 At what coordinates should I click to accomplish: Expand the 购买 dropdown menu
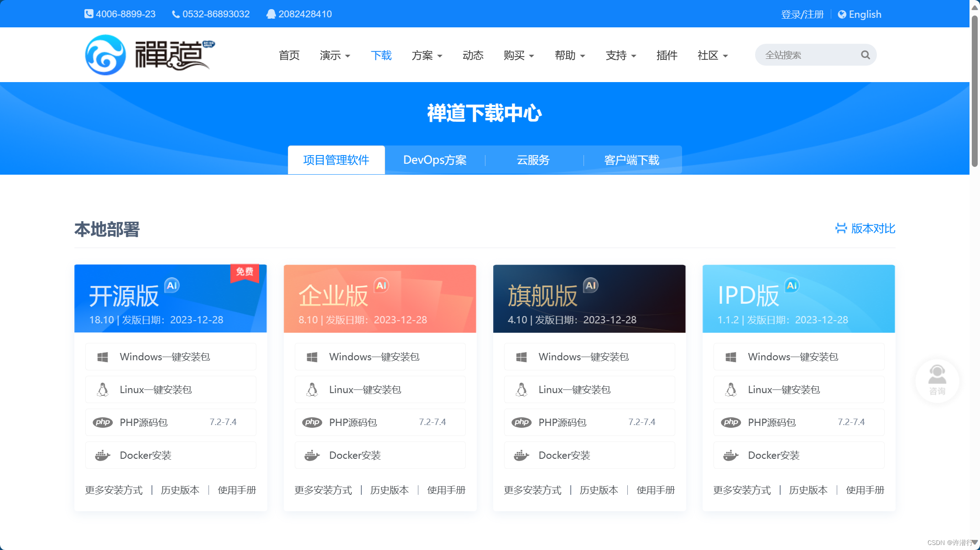click(519, 55)
